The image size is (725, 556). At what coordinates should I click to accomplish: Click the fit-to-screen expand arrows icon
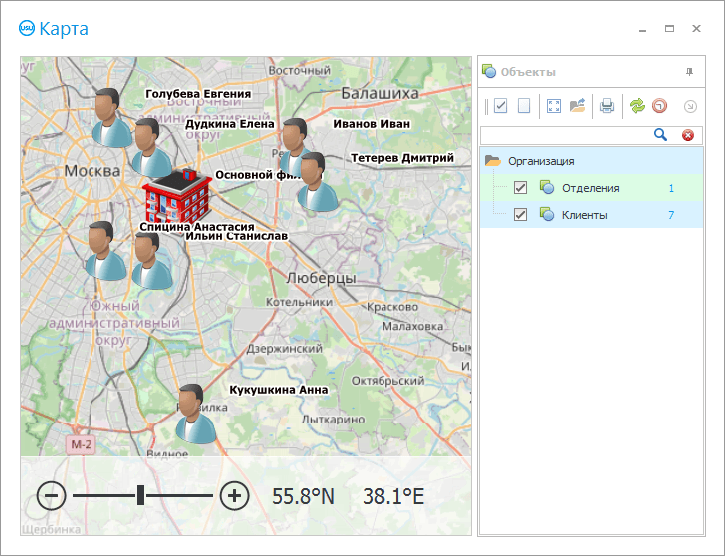[553, 106]
